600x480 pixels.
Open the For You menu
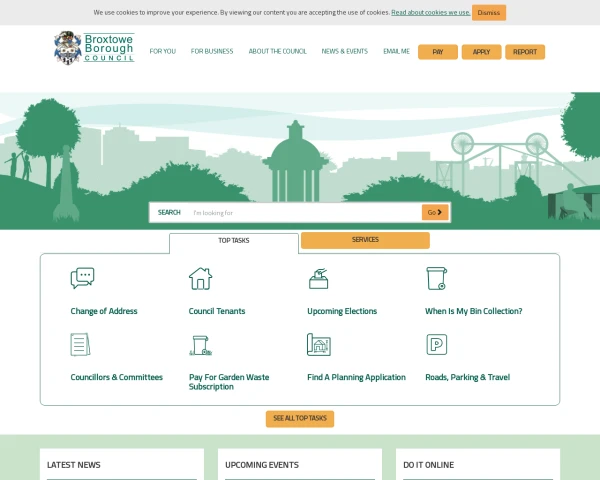[162, 51]
